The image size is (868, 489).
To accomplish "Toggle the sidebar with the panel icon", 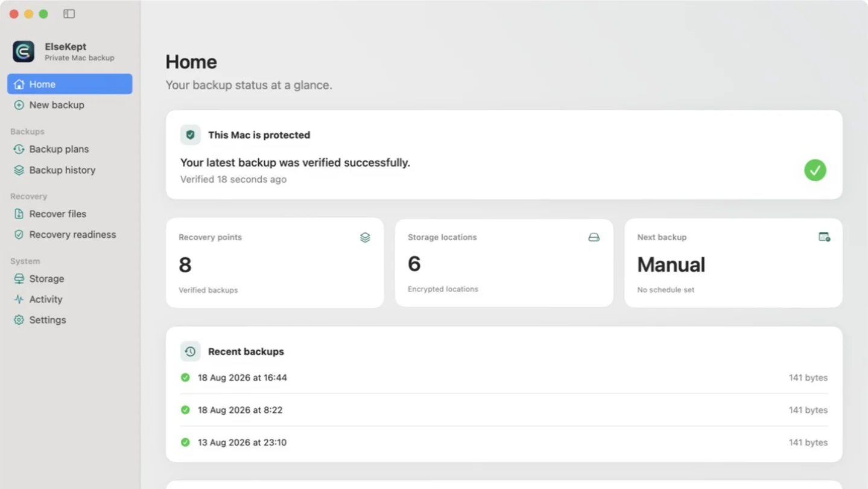I will tap(69, 14).
